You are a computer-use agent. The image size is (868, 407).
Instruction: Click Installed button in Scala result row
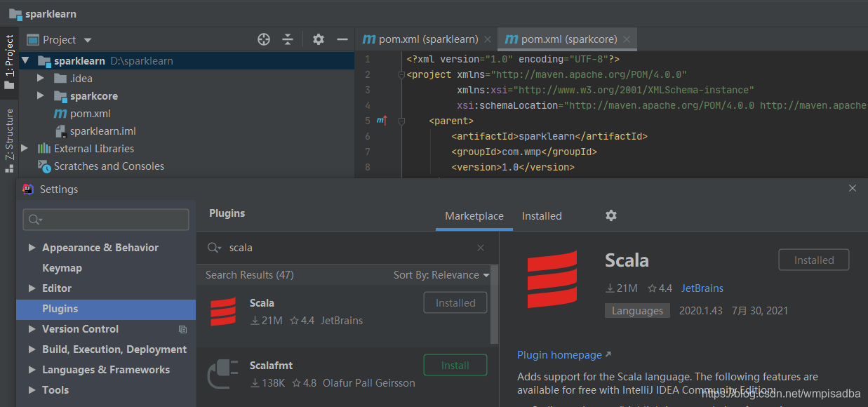[455, 303]
